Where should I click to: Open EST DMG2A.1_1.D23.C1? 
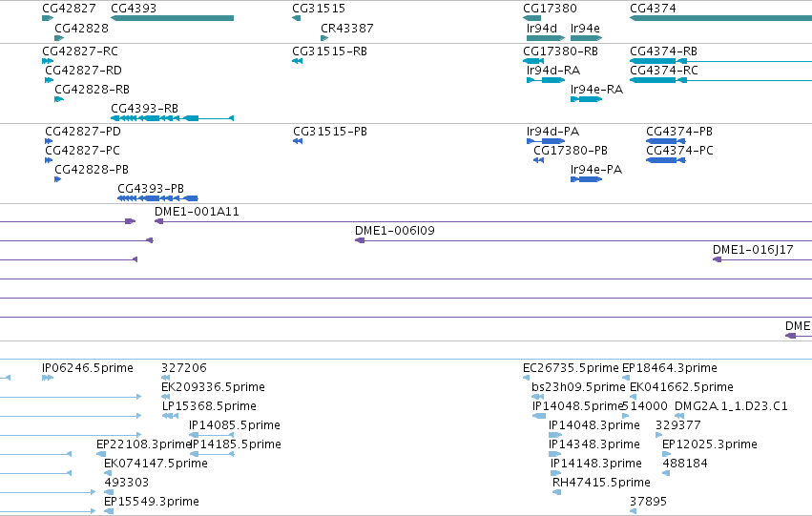[731, 406]
